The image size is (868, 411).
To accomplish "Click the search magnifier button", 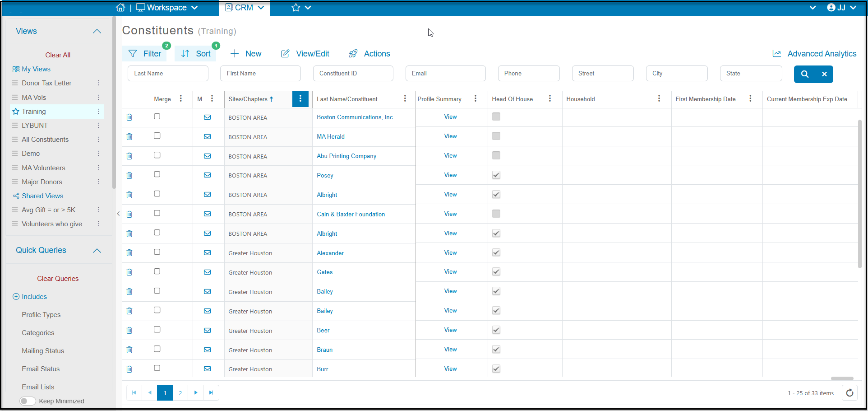I will [805, 74].
